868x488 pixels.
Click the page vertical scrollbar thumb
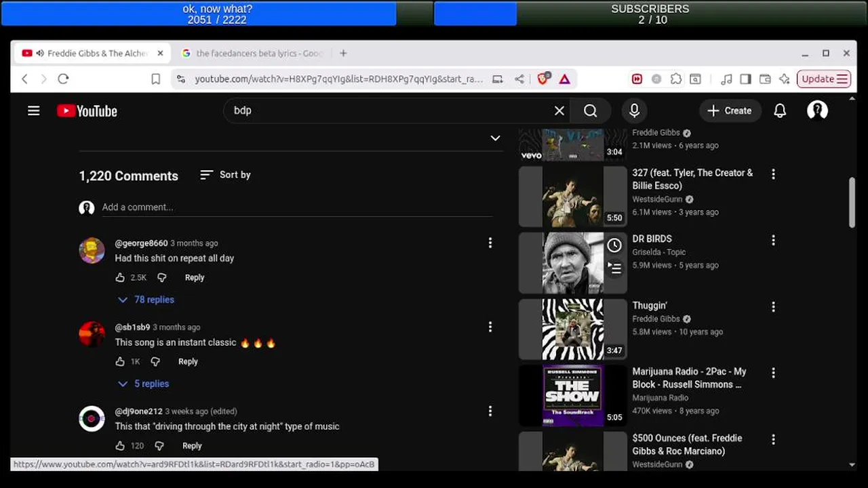click(852, 203)
